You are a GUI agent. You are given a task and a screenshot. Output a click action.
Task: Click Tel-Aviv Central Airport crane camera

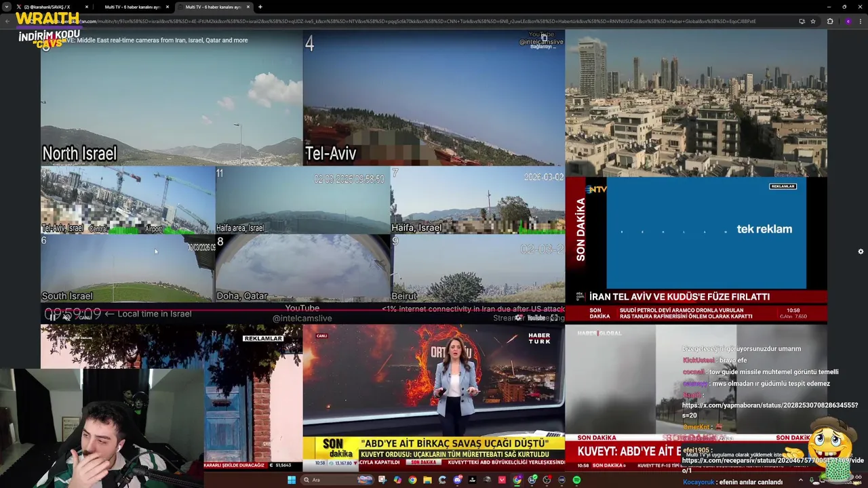(x=127, y=200)
